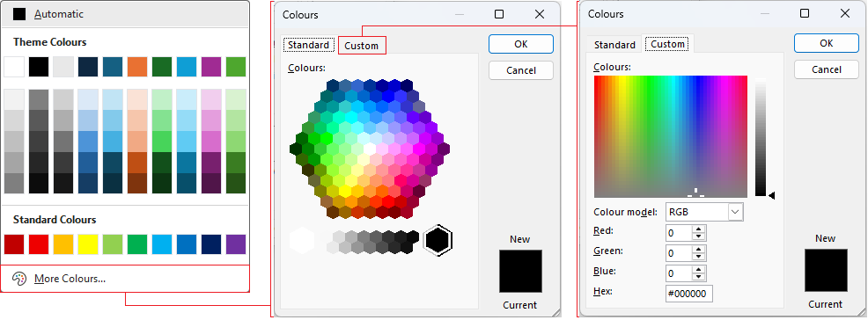Screen dimensions: 868x320
Task: Pick white in the Theme Colours row
Action: [x=14, y=66]
